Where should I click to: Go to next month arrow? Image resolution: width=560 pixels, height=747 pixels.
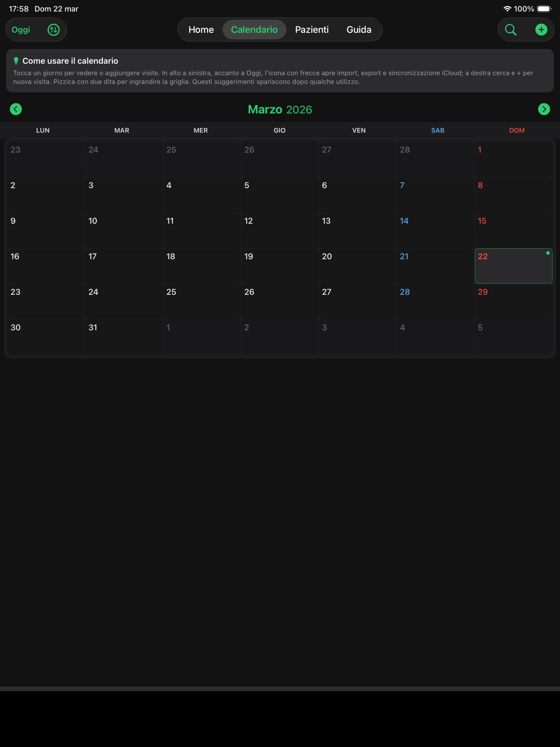click(544, 109)
